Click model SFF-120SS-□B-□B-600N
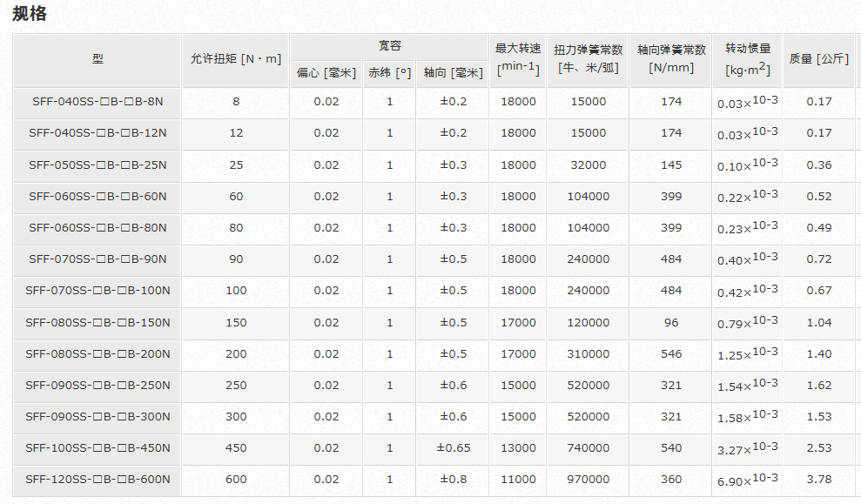The image size is (861, 504). click(x=98, y=480)
